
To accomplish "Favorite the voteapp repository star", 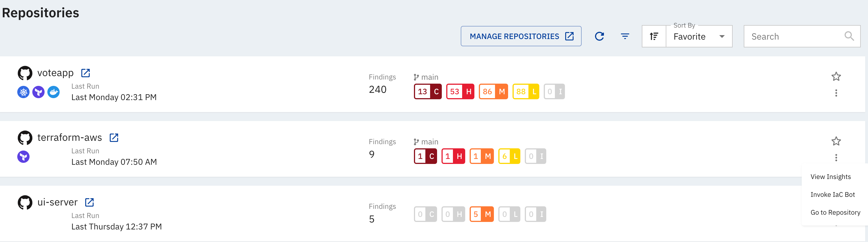I will 836,76.
